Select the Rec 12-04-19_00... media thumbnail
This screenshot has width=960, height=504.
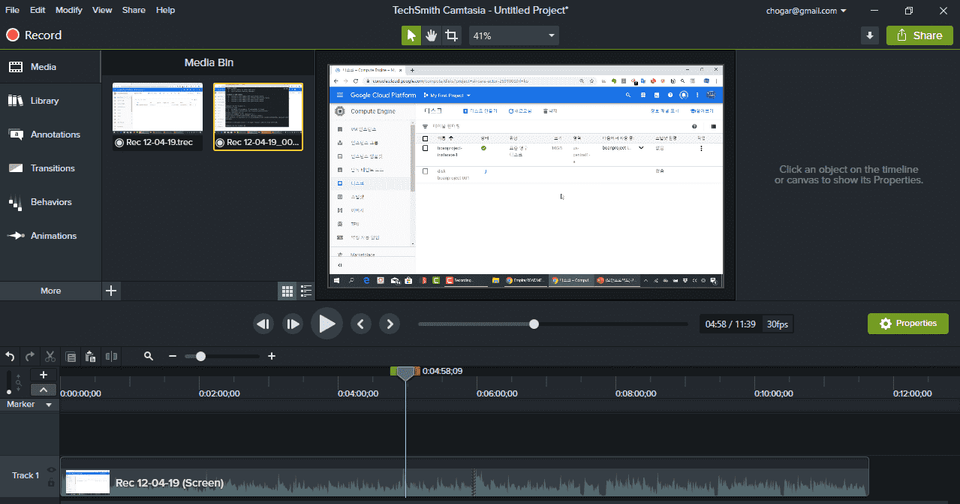tap(258, 116)
